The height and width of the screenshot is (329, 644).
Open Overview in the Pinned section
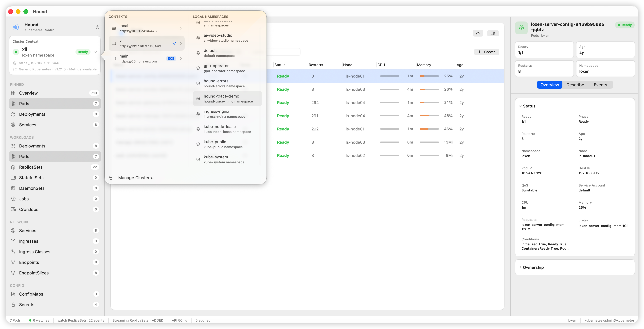pos(55,93)
